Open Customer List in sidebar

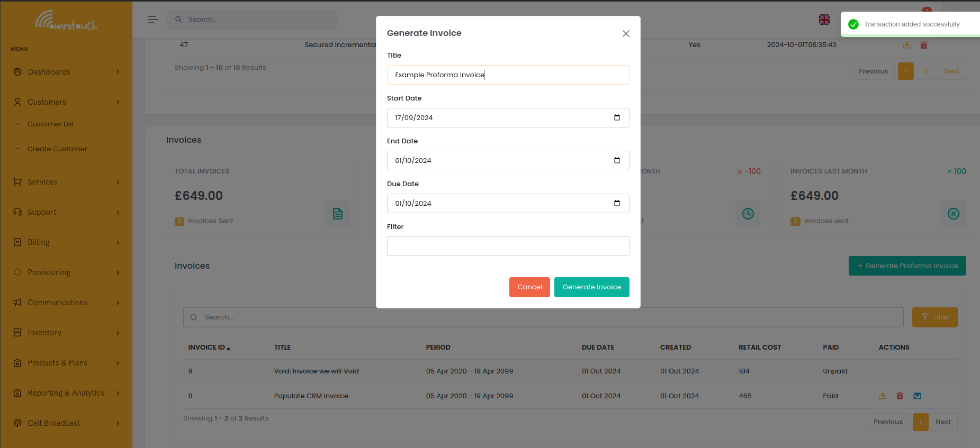tap(51, 124)
